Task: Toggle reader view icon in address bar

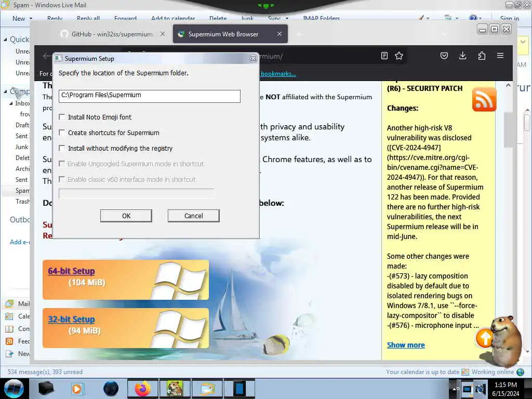Action: point(384,56)
